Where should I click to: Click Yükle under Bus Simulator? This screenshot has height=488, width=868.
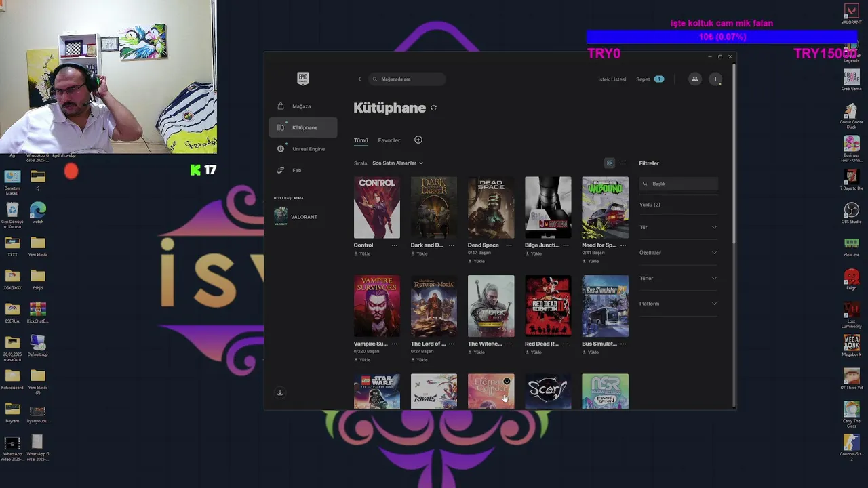pyautogui.click(x=591, y=352)
